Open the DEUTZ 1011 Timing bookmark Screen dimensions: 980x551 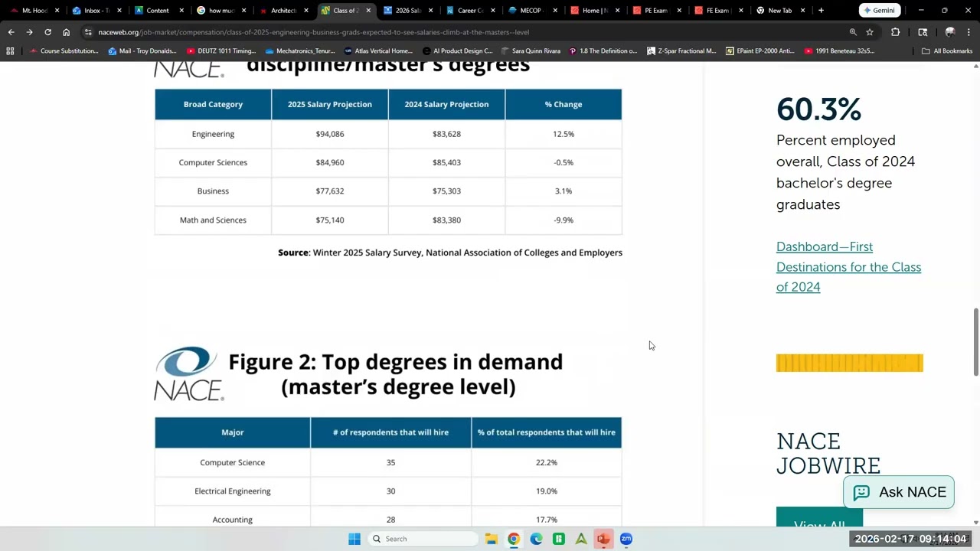click(x=221, y=51)
